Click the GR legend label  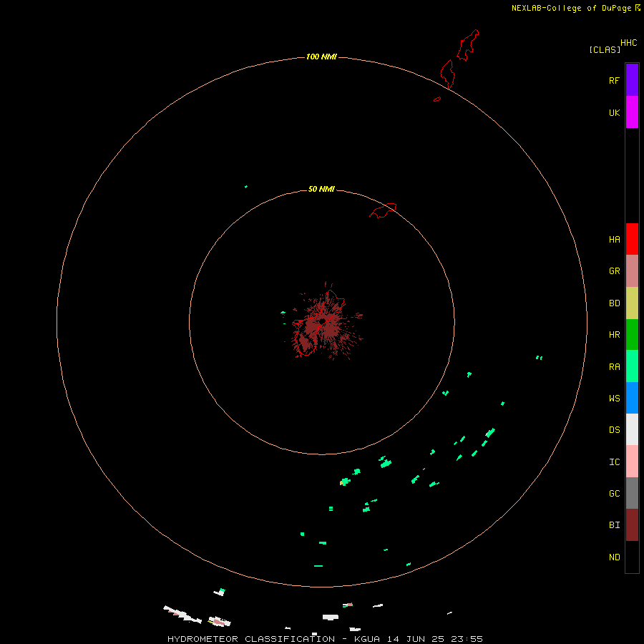(614, 271)
